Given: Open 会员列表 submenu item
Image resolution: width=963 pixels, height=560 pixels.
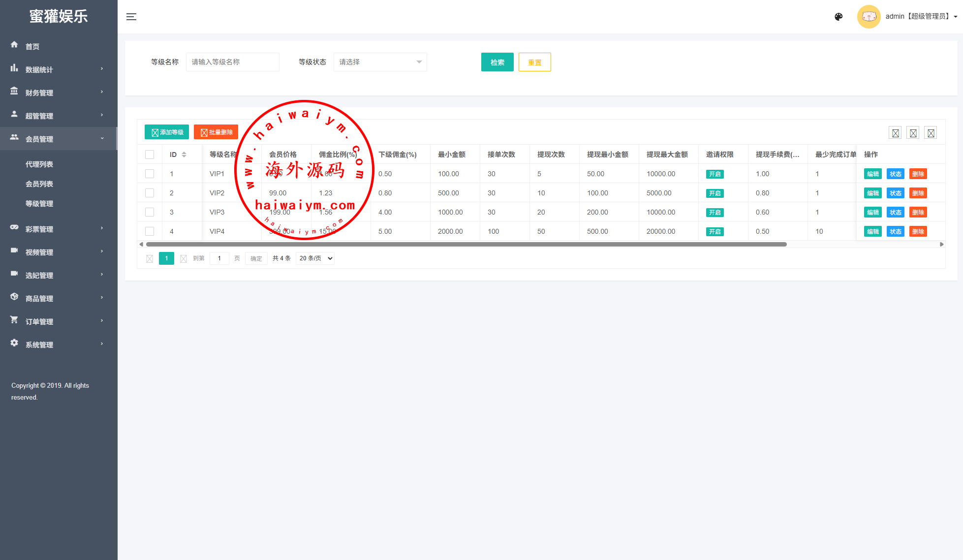Looking at the screenshot, I should (39, 184).
